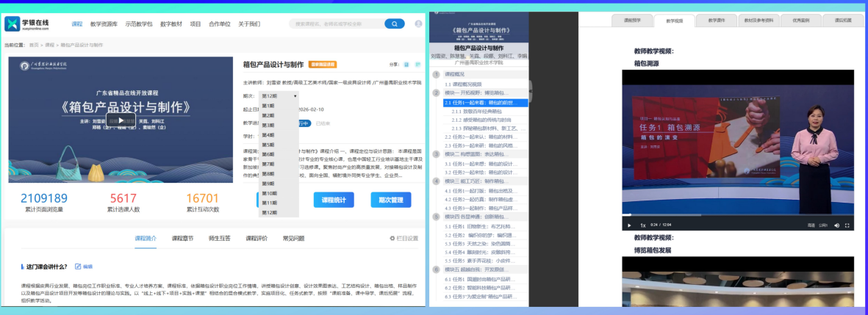The image size is (868, 315).
Task: Click the first share icon beside 分享
Action: (406, 65)
